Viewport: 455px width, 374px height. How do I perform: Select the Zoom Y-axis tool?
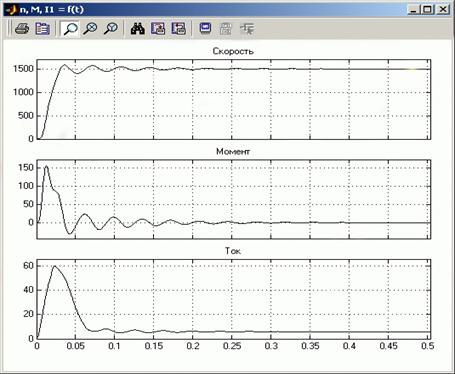tap(111, 29)
